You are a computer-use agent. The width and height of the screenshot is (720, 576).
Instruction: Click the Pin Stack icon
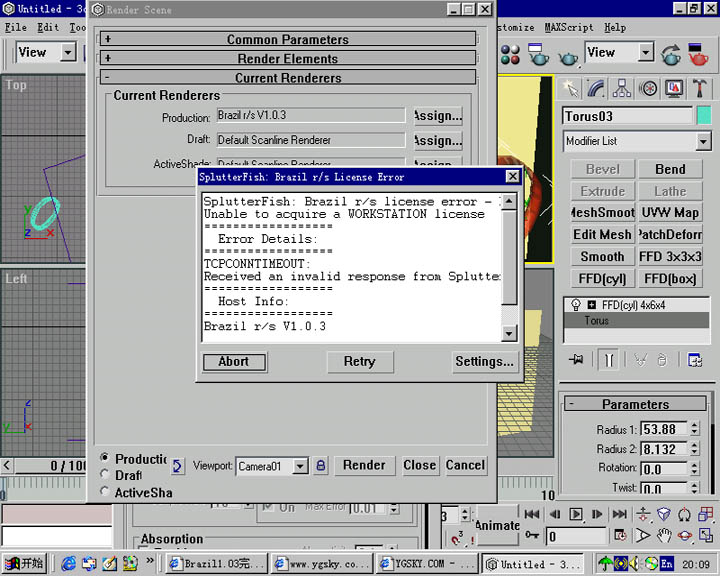tap(576, 360)
